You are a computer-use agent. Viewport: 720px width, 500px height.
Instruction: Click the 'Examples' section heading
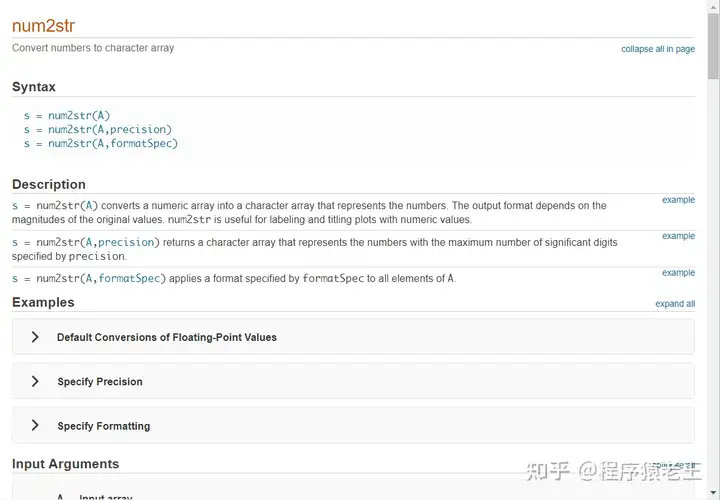point(43,302)
